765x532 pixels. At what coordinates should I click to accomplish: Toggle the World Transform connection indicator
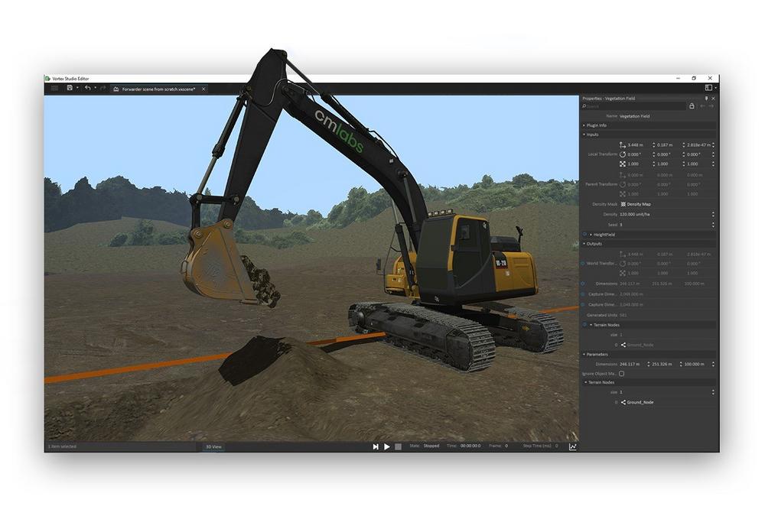coord(583,264)
